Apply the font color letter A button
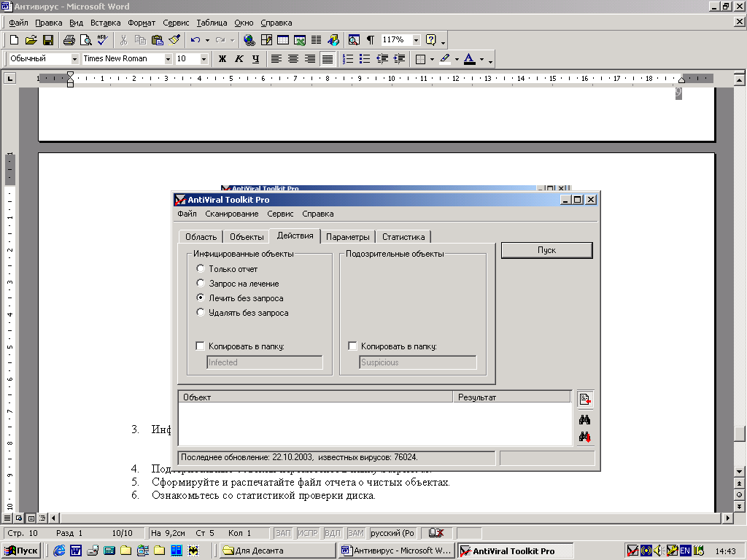This screenshot has height=560, width=747. click(470, 59)
